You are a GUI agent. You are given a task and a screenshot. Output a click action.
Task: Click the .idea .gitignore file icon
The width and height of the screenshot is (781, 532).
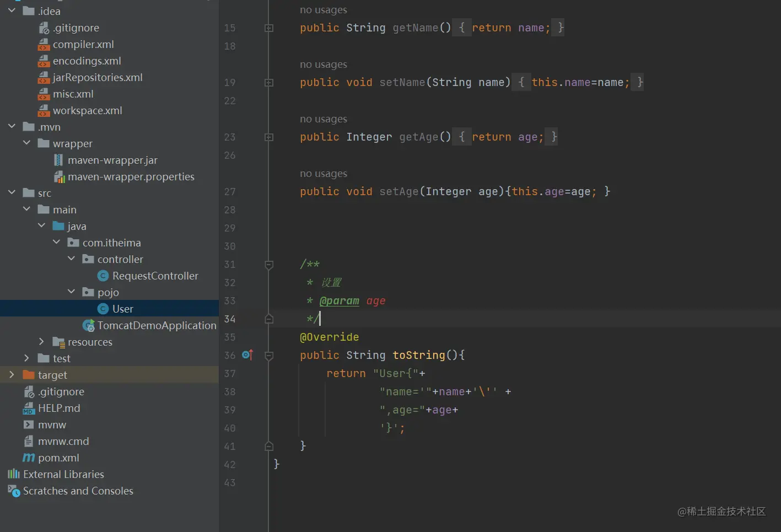pyautogui.click(x=44, y=28)
